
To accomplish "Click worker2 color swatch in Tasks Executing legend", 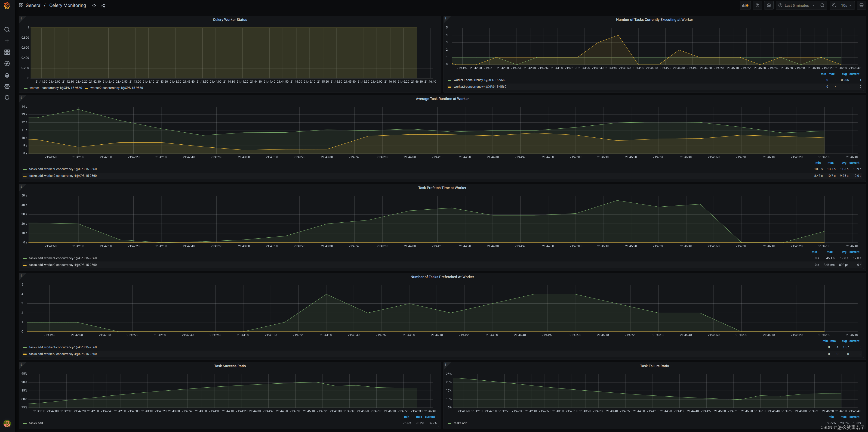I will [x=449, y=87].
